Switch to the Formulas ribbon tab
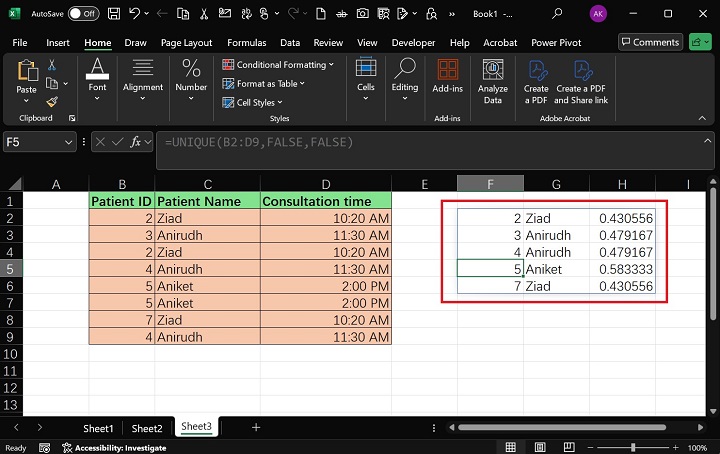720x454 pixels. [x=246, y=43]
